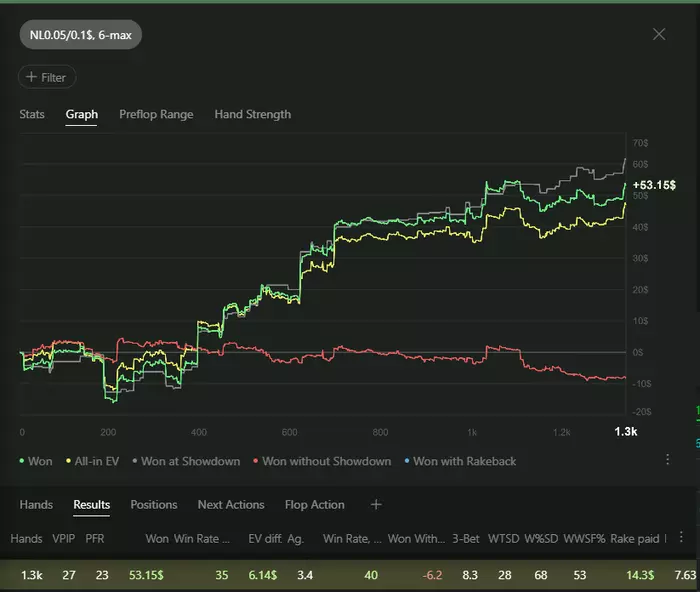Switch to the Stats tab

[32, 114]
